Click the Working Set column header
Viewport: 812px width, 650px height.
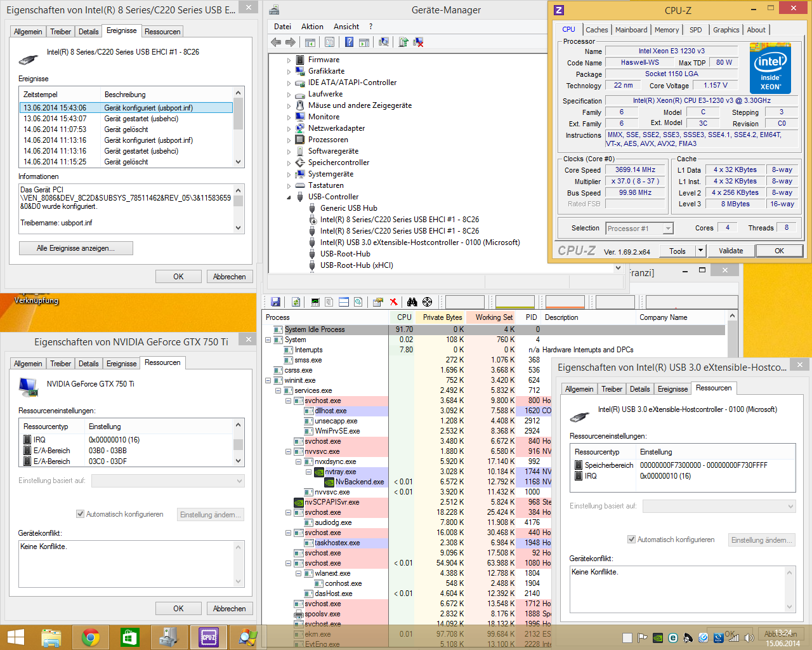494,317
